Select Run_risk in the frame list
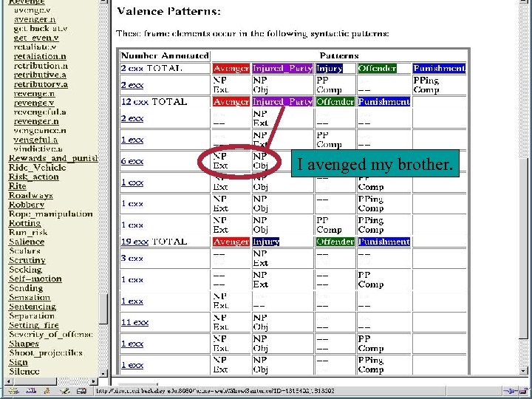532x399 pixels. tap(28, 233)
